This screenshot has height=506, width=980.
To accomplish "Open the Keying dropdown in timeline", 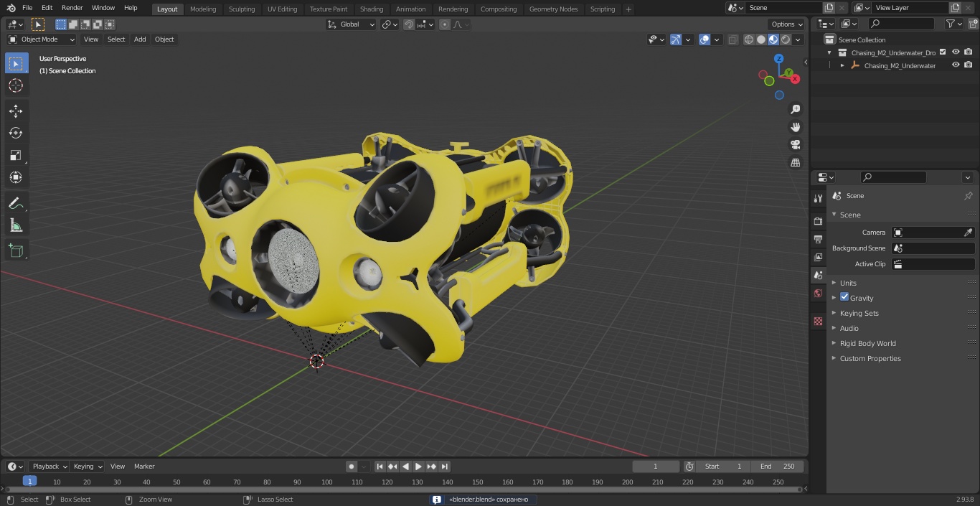I will (x=88, y=467).
